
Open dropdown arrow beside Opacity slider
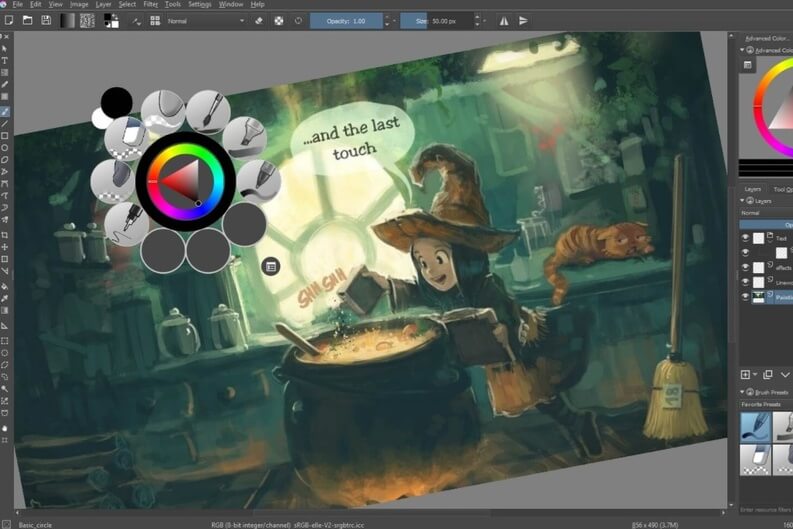pos(394,21)
